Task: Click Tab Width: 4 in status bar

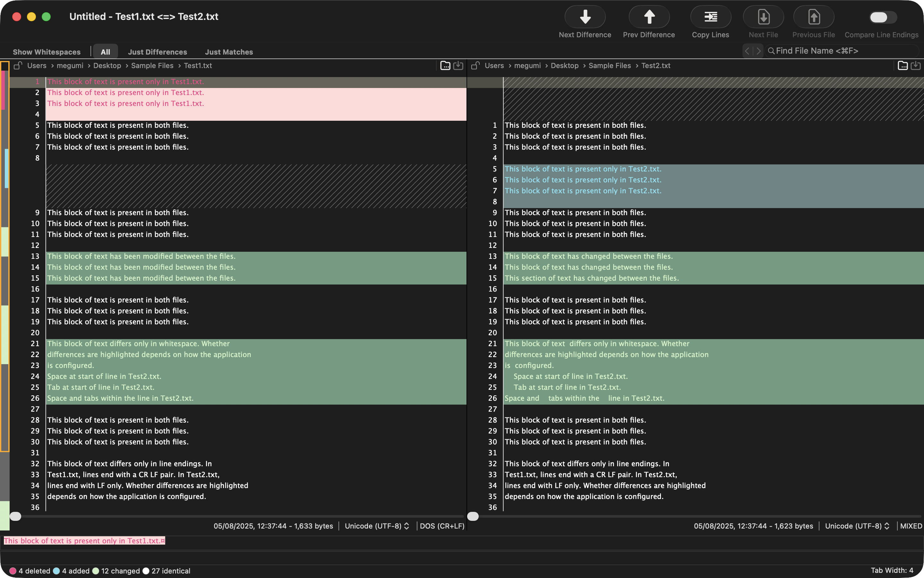Action: (x=892, y=570)
